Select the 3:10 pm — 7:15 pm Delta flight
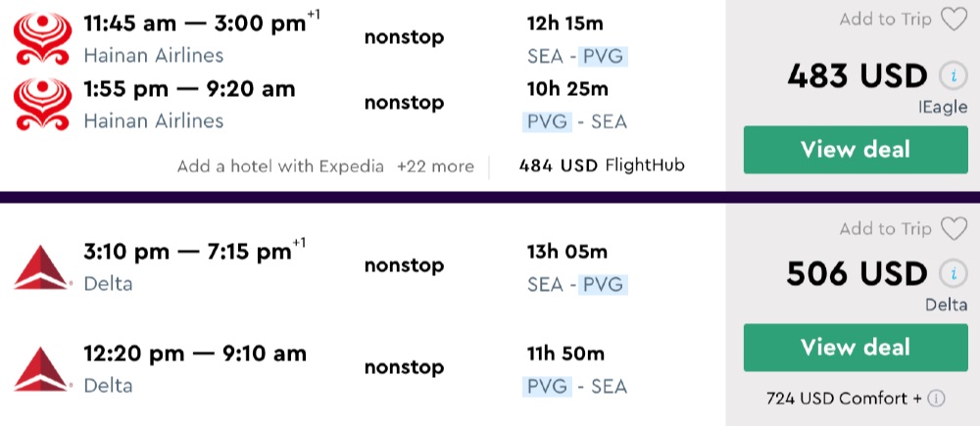Viewport: 980px width, 426px height. pos(195,252)
